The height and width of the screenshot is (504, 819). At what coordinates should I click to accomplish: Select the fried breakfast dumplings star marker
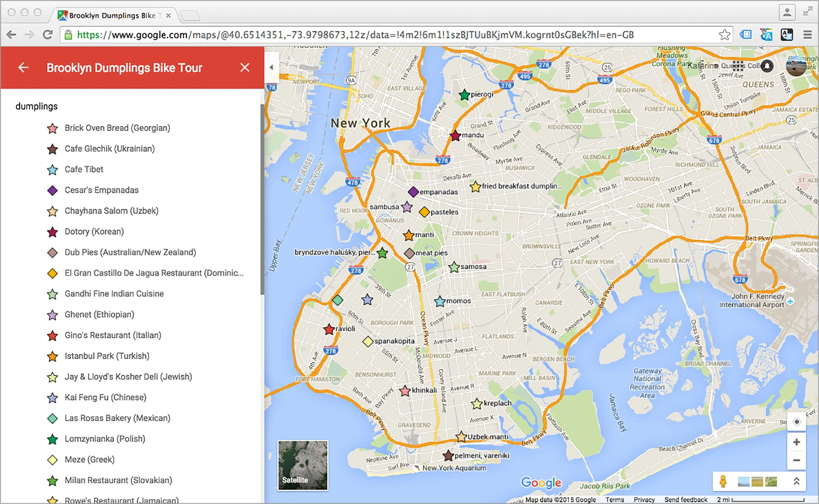click(x=475, y=186)
